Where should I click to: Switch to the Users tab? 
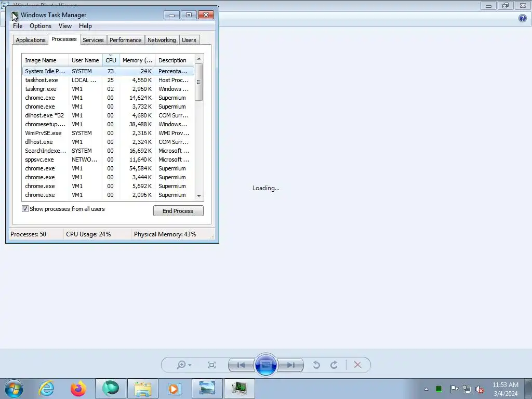[189, 40]
